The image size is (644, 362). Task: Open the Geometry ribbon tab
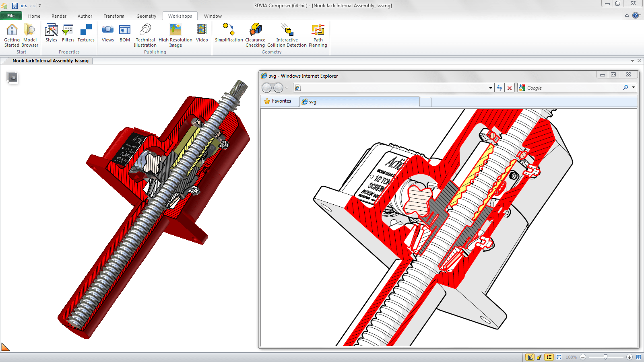click(146, 16)
